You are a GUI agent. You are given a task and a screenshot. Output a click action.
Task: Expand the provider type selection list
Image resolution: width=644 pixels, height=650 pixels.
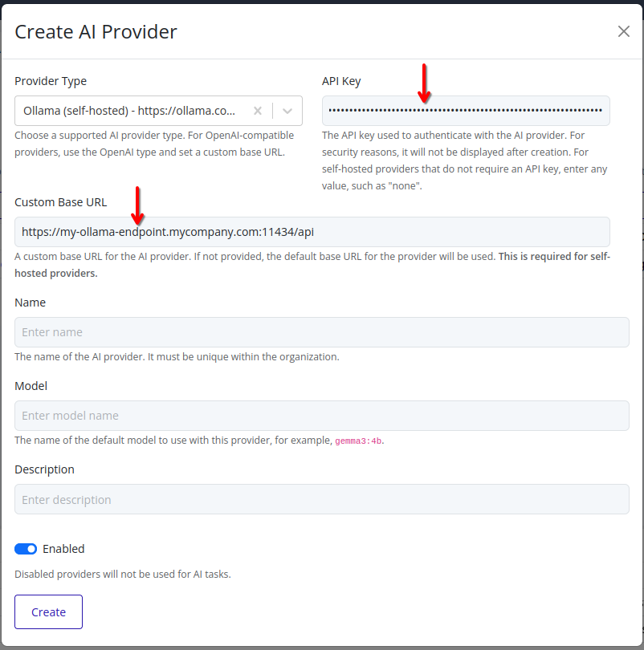click(287, 110)
